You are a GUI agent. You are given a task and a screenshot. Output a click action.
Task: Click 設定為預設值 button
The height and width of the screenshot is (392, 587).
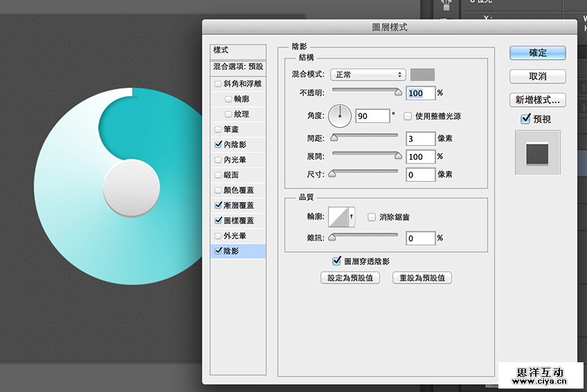[350, 278]
